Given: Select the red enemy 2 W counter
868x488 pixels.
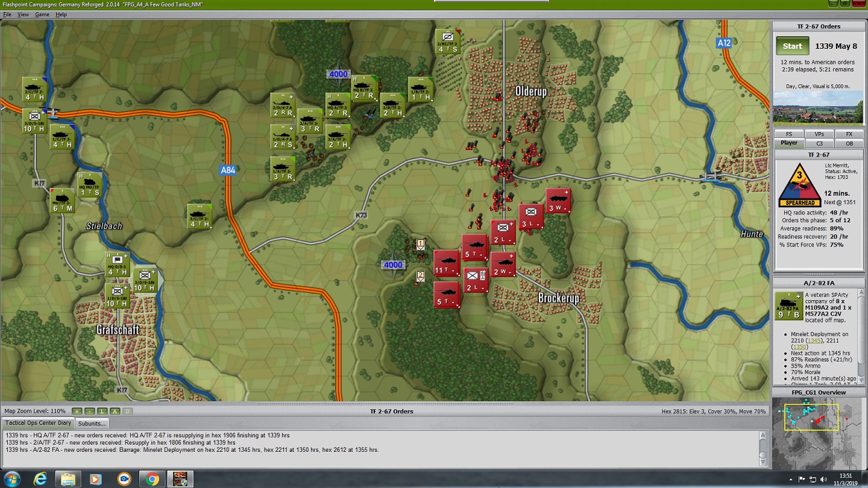Looking at the screenshot, I should coord(503,264).
